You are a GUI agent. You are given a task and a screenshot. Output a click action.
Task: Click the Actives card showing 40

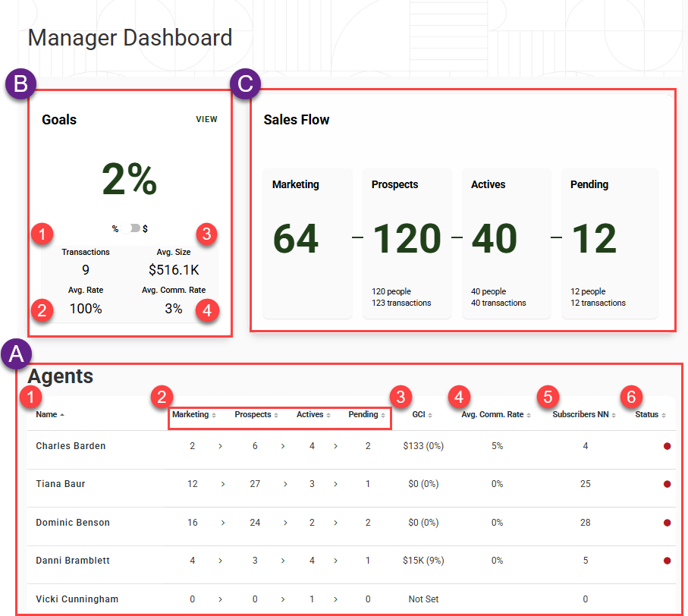pyautogui.click(x=507, y=243)
